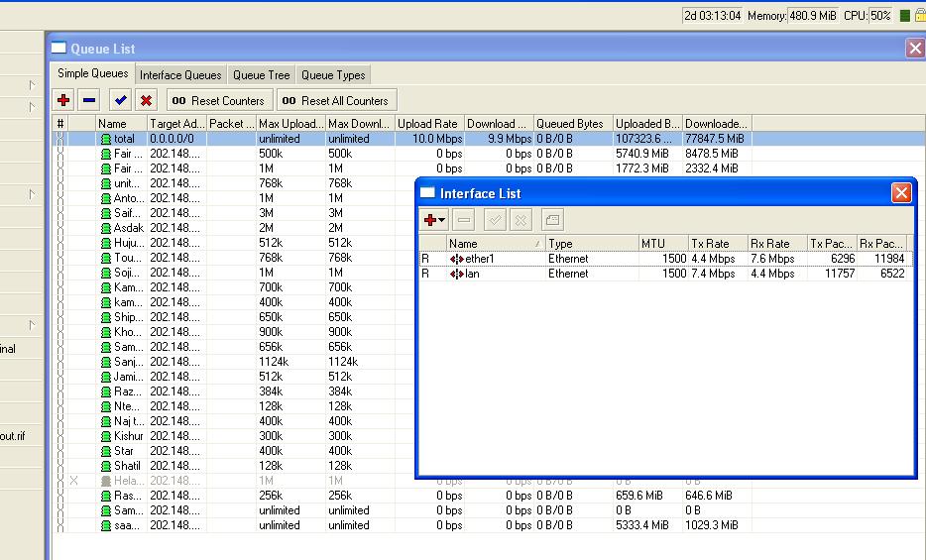The height and width of the screenshot is (560, 926).
Task: Select the Kishur queue row
Action: [128, 436]
